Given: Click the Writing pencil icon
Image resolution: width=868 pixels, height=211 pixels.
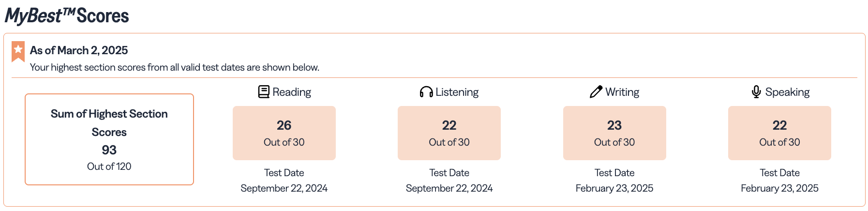Looking at the screenshot, I should (x=596, y=92).
